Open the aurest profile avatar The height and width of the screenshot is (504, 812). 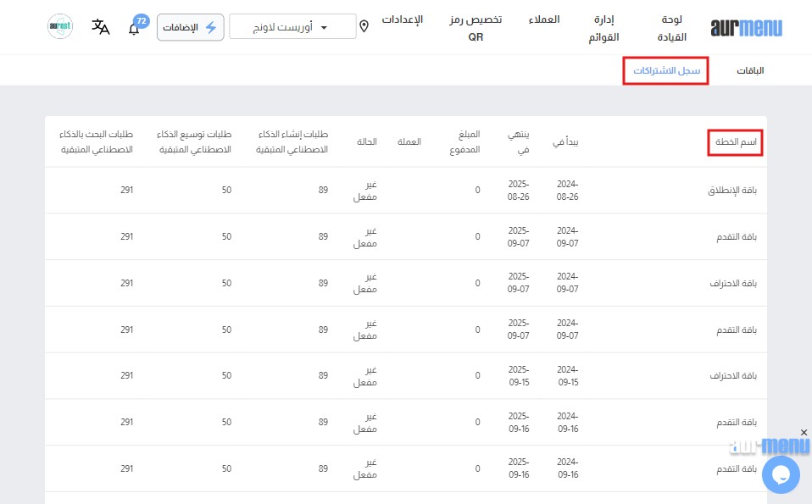click(60, 26)
